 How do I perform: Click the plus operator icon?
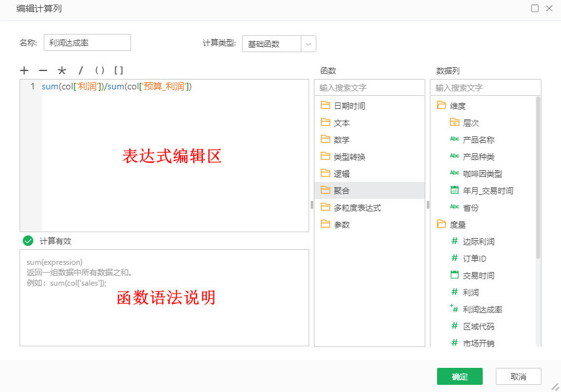pyautogui.click(x=24, y=70)
